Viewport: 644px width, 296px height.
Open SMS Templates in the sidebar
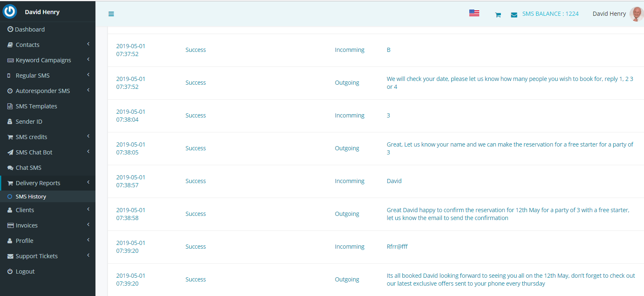(x=48, y=106)
